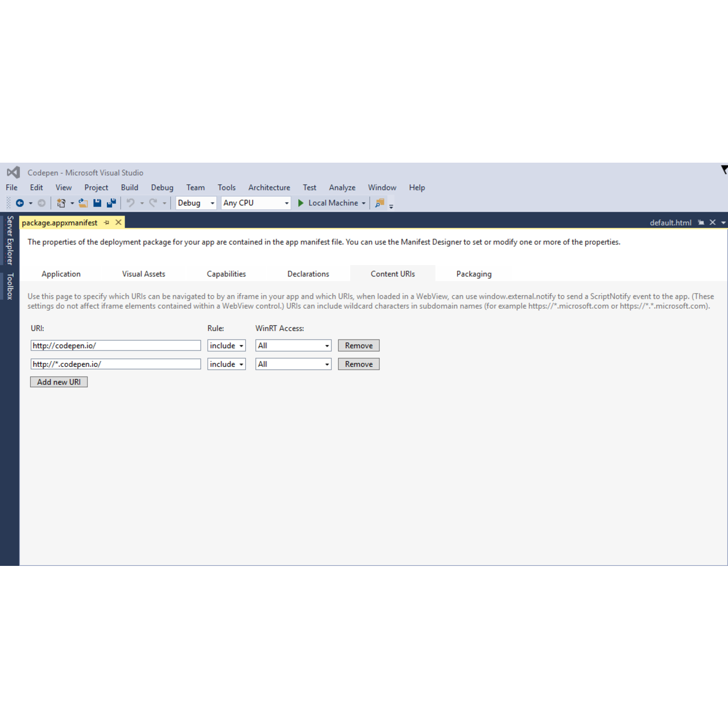
Task: Toggle pin on package.appxmanifest tab
Action: tap(106, 222)
